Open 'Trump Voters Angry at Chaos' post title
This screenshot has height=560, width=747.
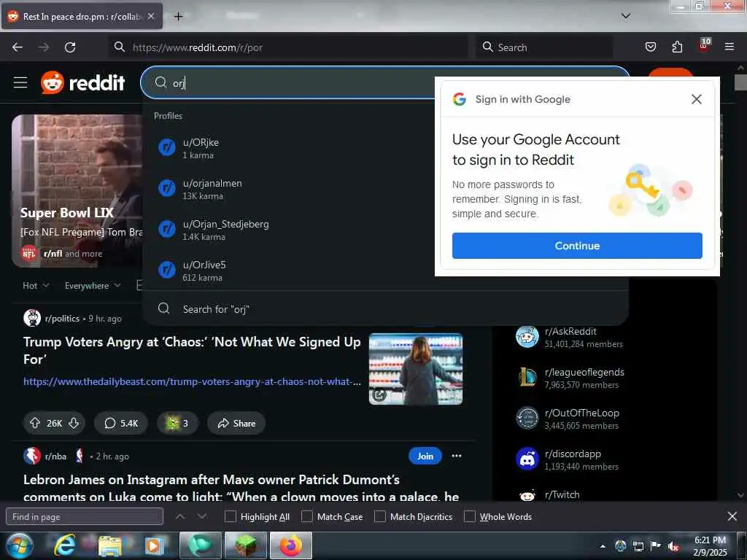click(192, 351)
